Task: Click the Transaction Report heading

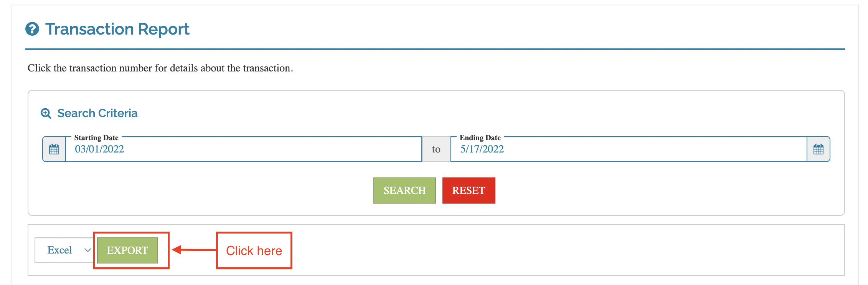Action: tap(117, 29)
